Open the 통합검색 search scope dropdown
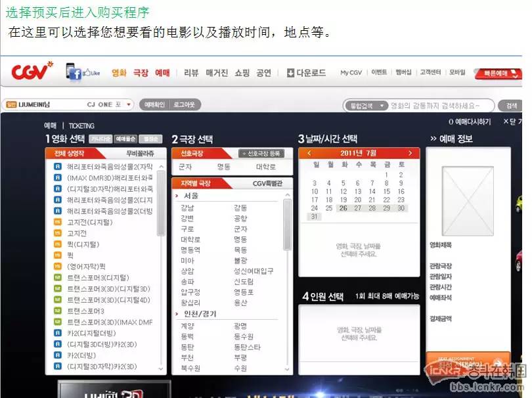Image resolution: width=532 pixels, height=398 pixels. [x=367, y=105]
